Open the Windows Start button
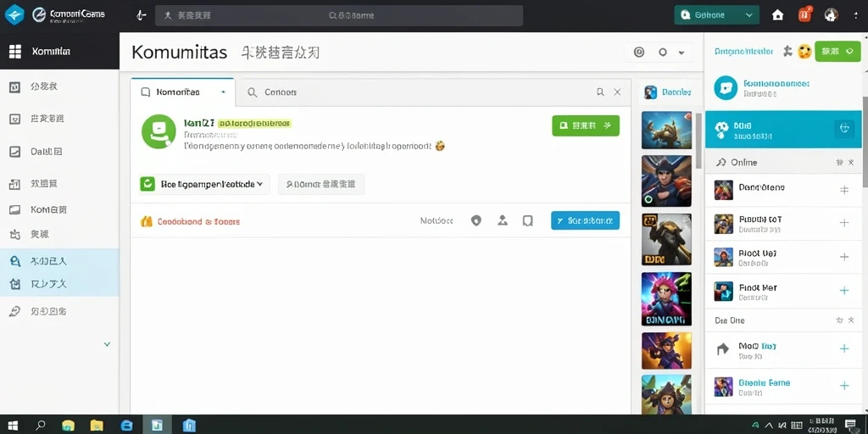868x434 pixels. 13,426
